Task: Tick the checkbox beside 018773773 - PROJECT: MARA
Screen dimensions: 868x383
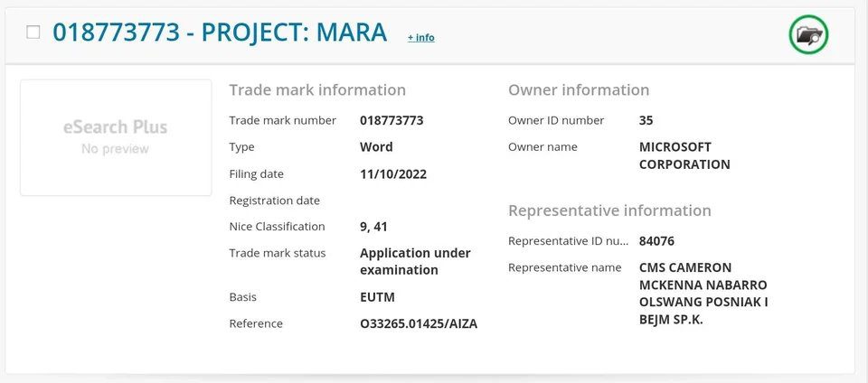Action: tap(33, 33)
